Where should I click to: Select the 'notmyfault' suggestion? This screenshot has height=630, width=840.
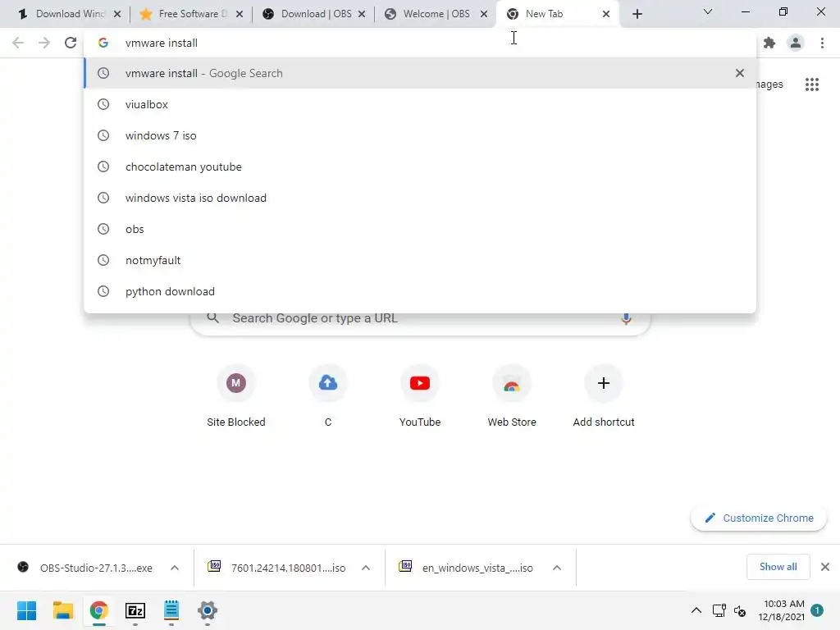coord(419,260)
